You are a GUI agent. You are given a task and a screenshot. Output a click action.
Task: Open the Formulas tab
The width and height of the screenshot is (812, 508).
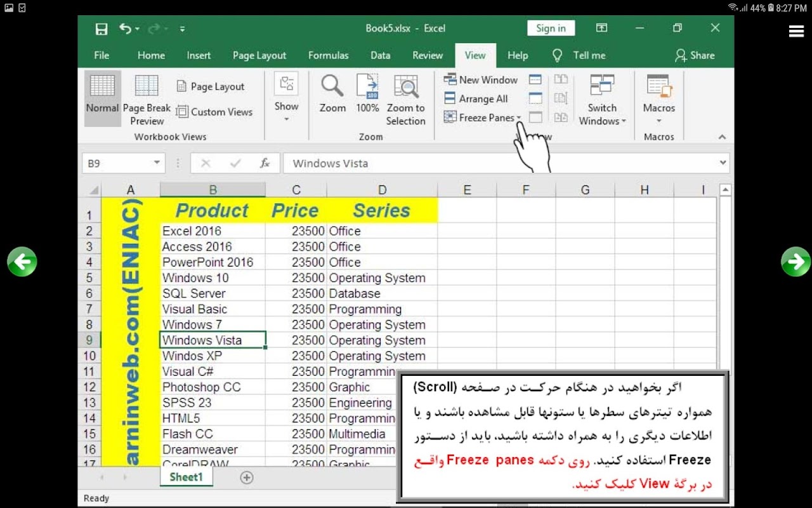(328, 55)
